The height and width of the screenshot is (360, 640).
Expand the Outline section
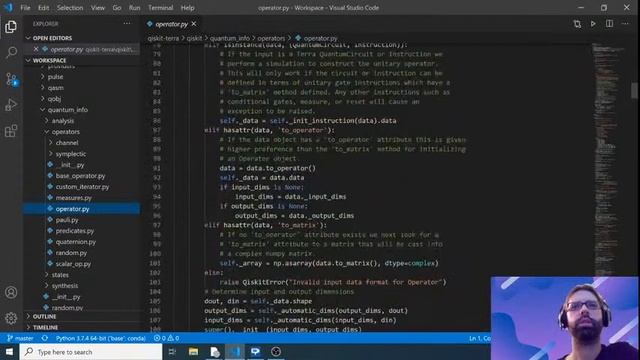click(x=44, y=316)
